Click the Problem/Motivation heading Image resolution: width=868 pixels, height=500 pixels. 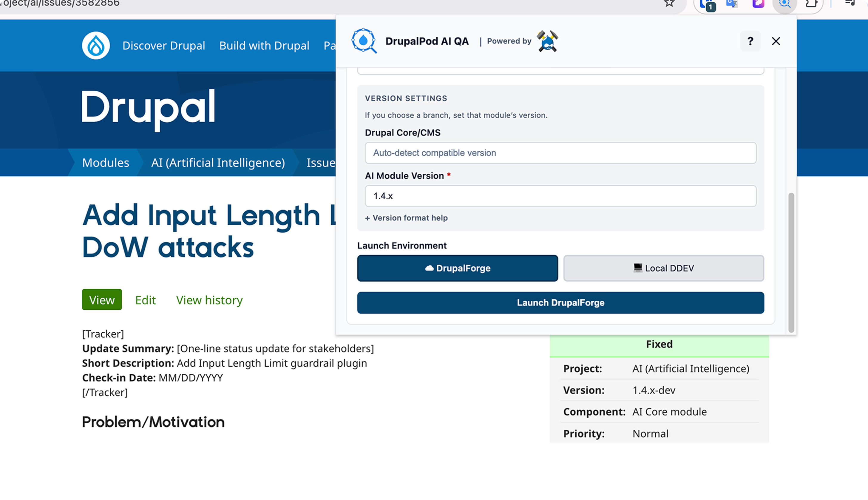click(153, 422)
